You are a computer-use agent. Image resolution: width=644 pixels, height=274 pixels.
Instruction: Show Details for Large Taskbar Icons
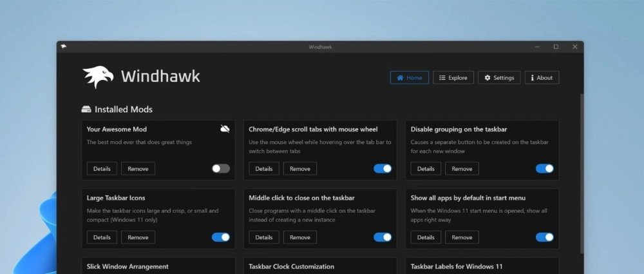[x=102, y=237]
